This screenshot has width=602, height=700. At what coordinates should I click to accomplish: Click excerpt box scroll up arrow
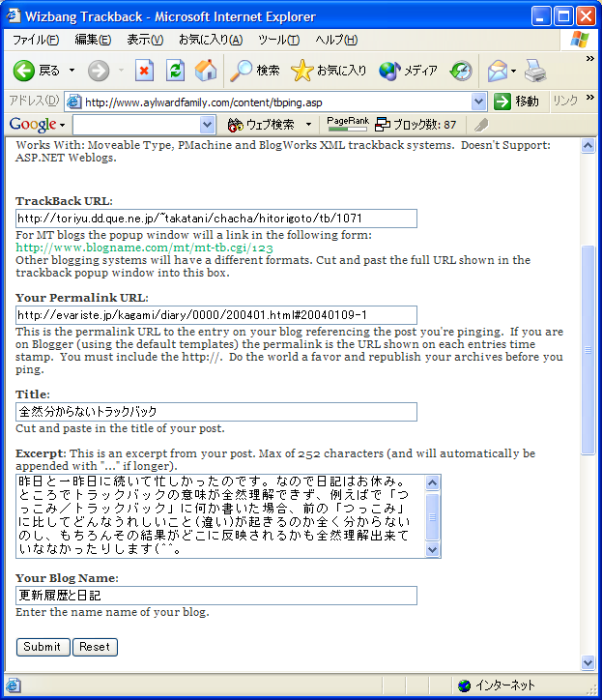(433, 482)
